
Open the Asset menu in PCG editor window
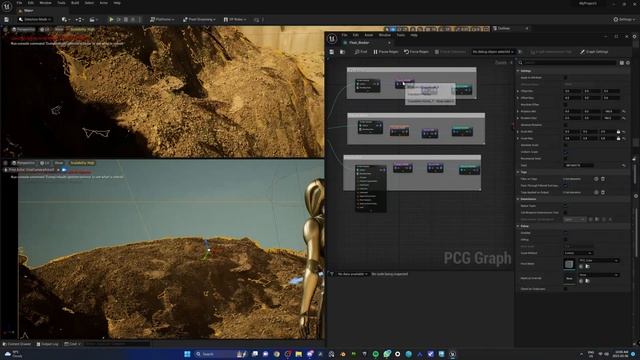pos(369,35)
